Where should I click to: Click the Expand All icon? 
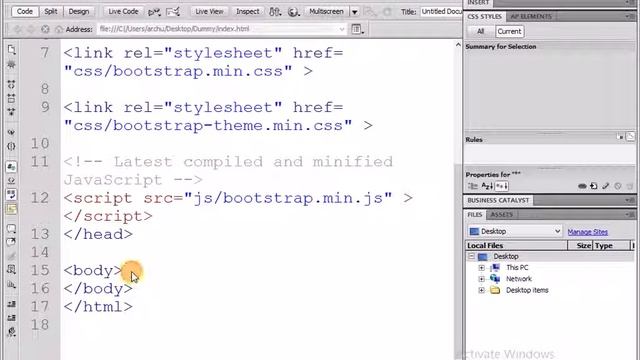point(11,111)
